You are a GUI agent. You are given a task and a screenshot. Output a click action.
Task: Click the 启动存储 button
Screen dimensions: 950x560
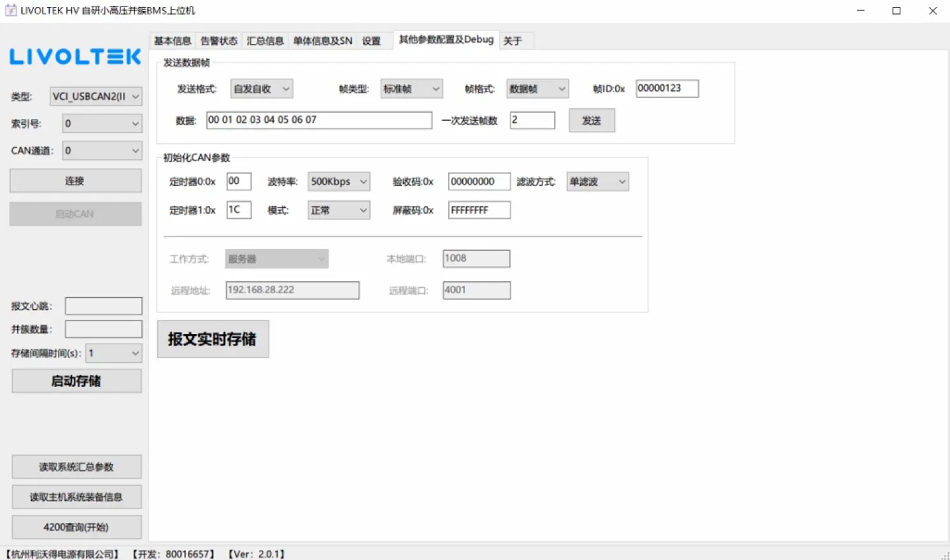(x=76, y=381)
